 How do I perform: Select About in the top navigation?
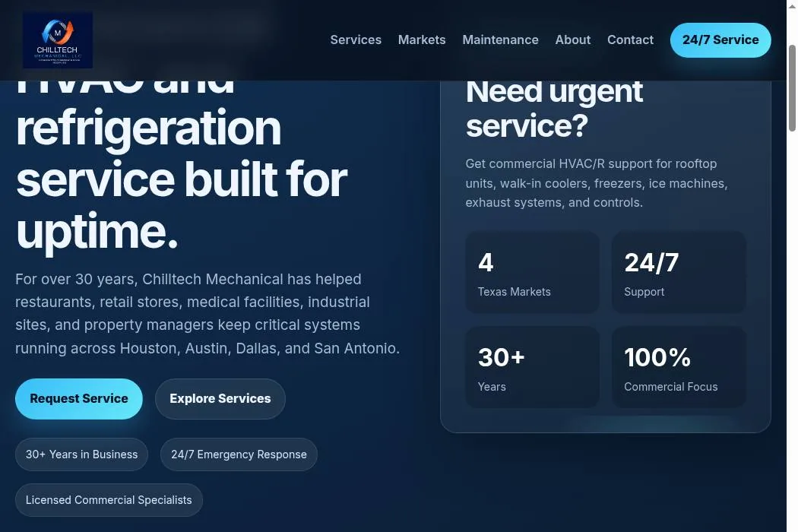[x=572, y=40]
